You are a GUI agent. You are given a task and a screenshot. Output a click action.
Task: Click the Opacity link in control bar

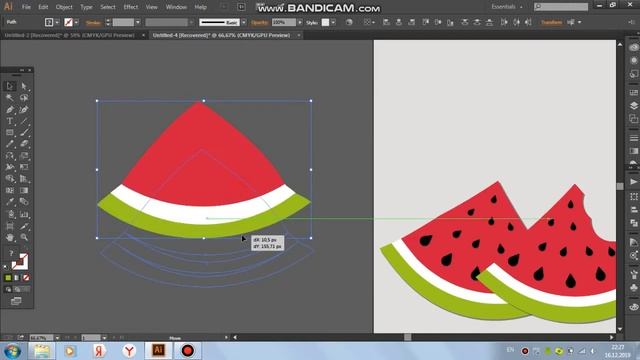coord(260,23)
